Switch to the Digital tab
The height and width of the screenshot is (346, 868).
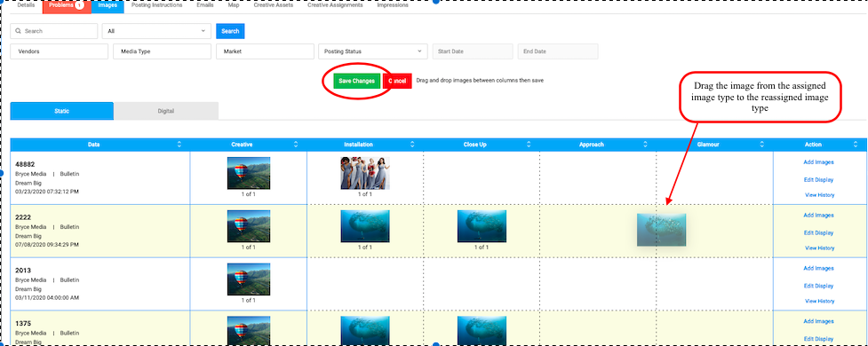click(166, 111)
